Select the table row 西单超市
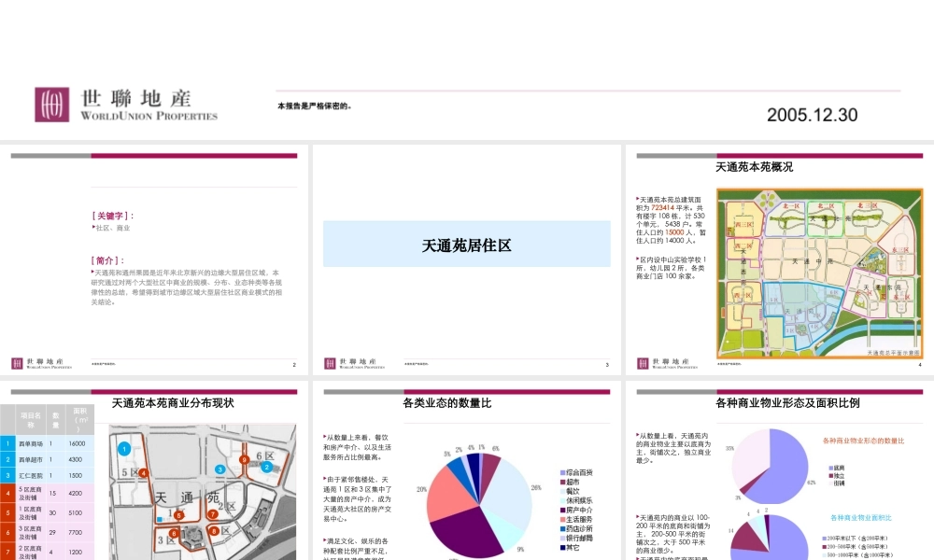 (x=47, y=459)
